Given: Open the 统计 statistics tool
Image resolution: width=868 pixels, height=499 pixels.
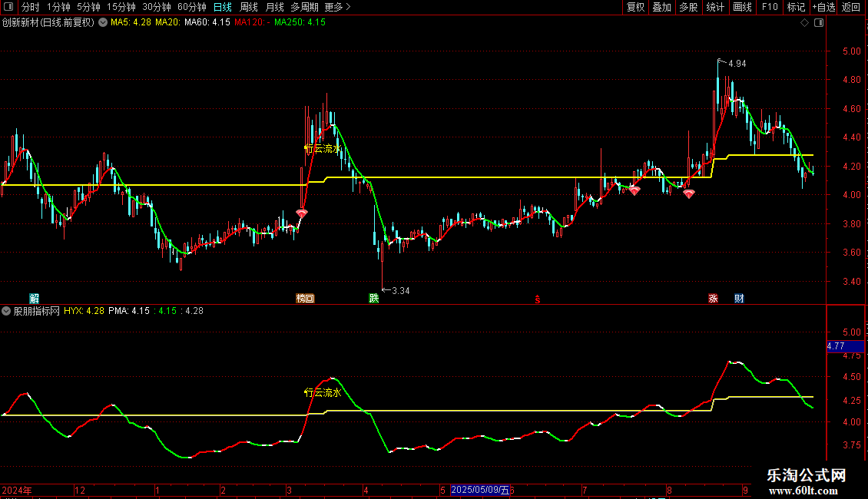Looking at the screenshot, I should coord(715,7).
